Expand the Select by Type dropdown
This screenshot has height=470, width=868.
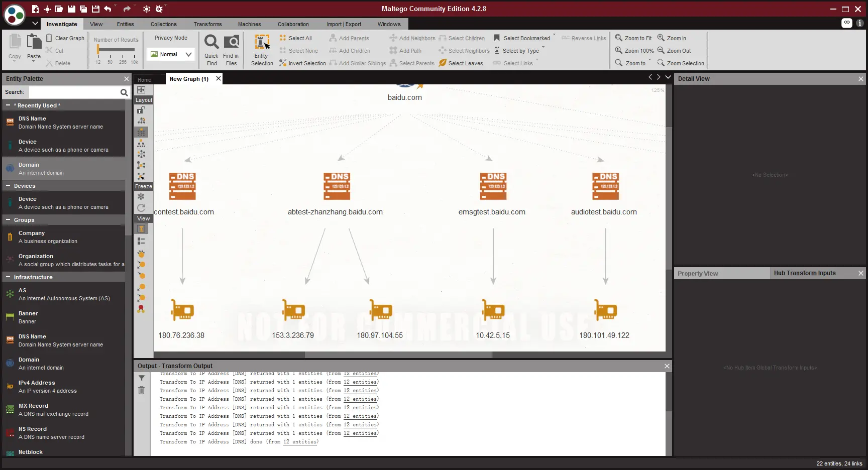pos(544,48)
